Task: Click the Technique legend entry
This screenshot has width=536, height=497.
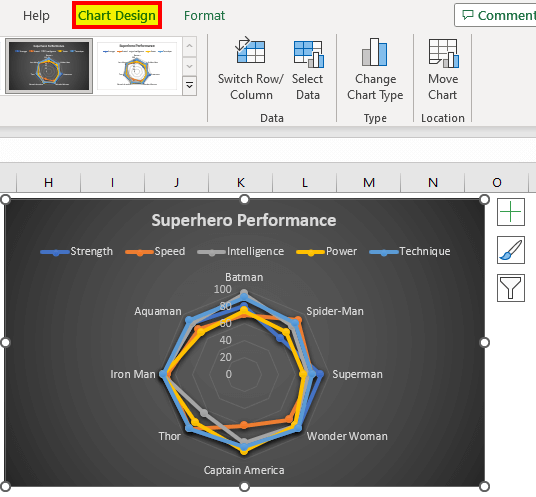Action: pos(410,252)
